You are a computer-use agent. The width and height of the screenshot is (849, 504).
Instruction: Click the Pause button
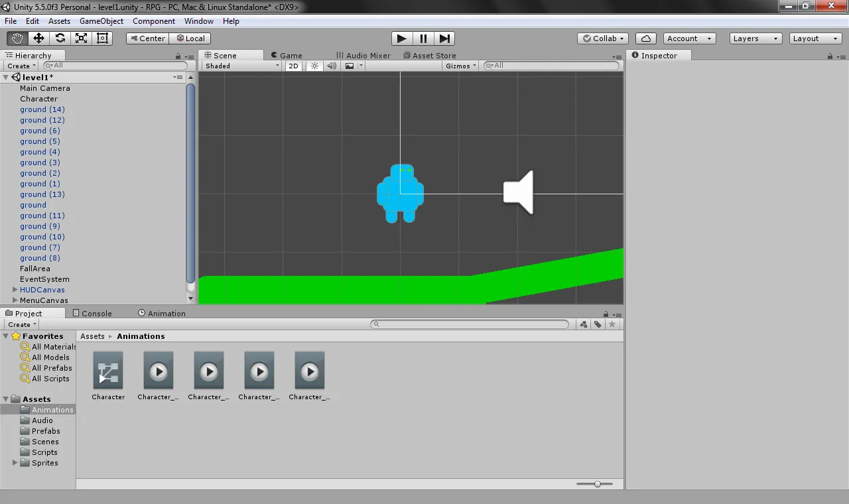(x=423, y=38)
